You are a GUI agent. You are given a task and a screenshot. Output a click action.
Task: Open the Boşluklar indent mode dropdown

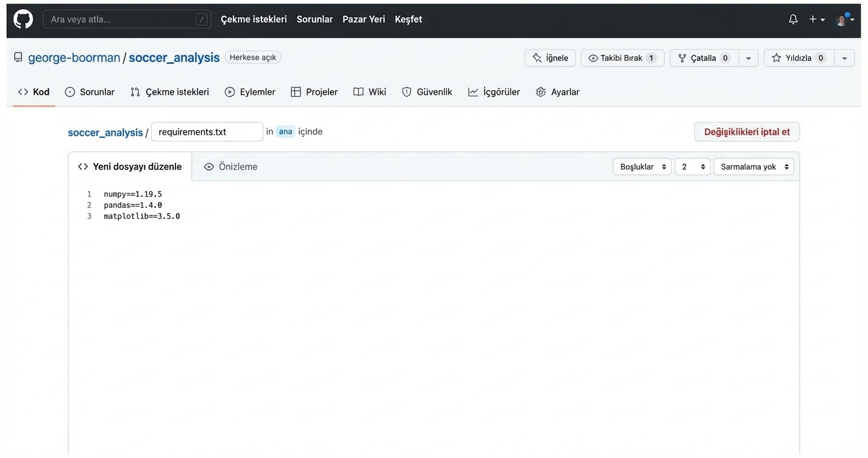point(642,167)
